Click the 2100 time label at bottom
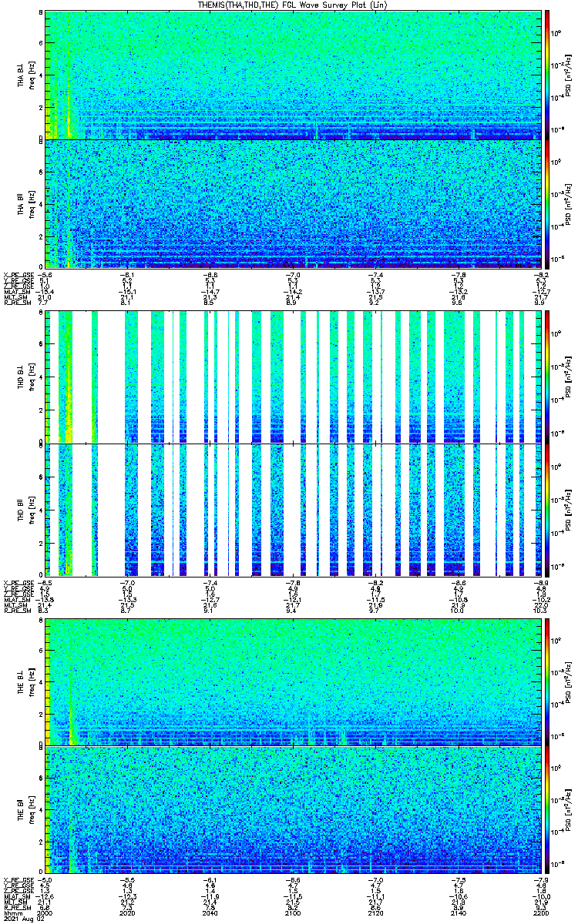 click(x=291, y=912)
